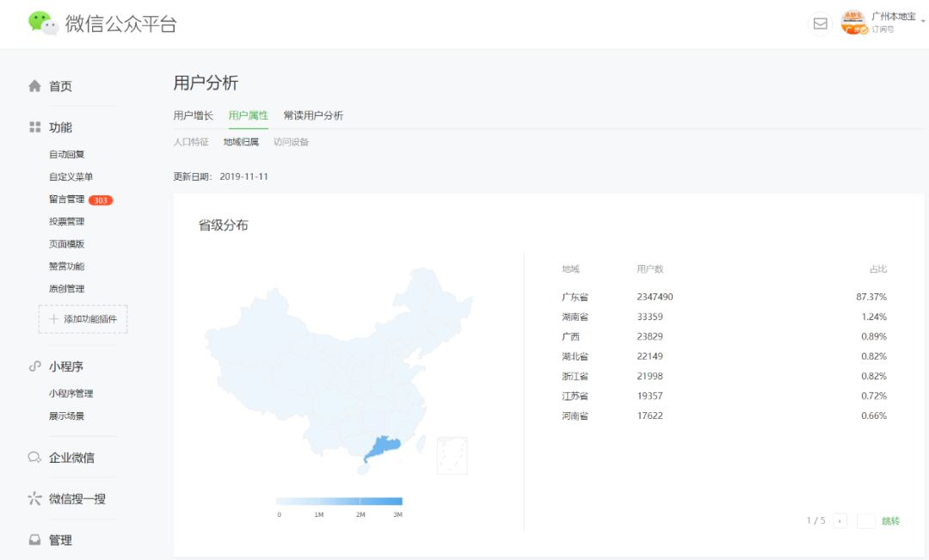Click the 跳转 page jump link
The height and width of the screenshot is (560, 929).
tap(890, 520)
